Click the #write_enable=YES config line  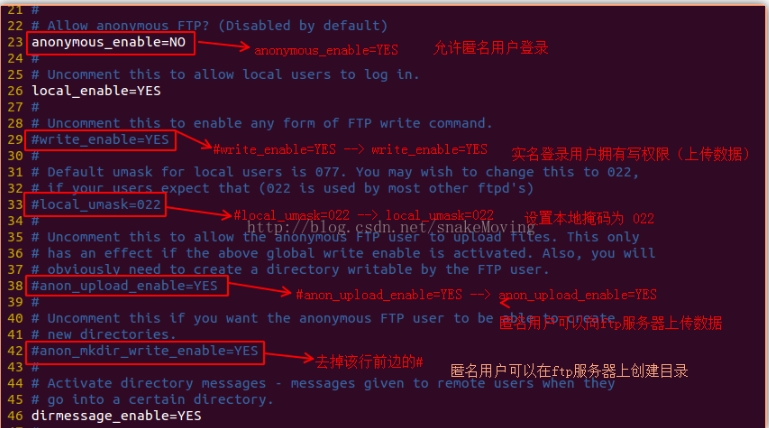click(x=100, y=140)
